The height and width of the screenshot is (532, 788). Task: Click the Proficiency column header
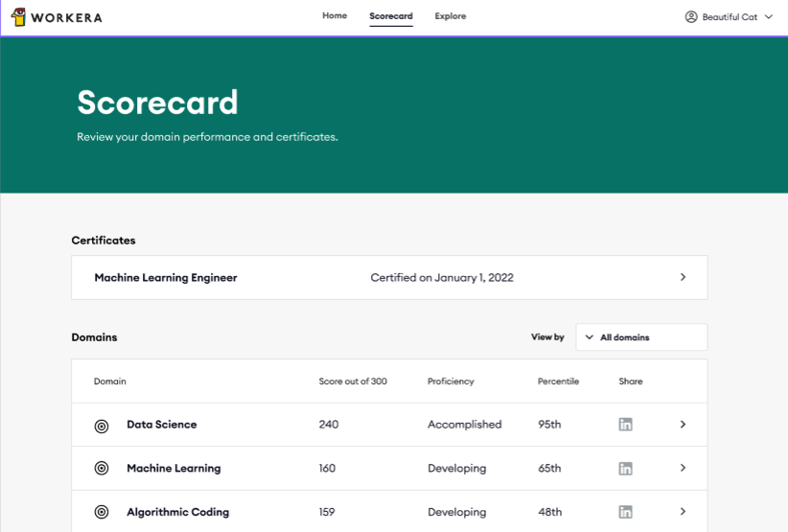(x=451, y=382)
